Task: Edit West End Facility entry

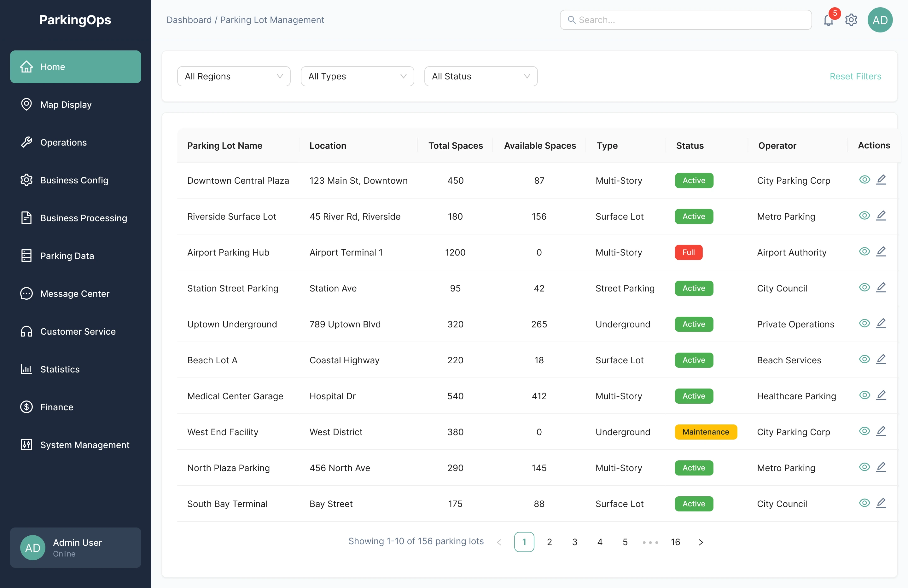Action: click(x=881, y=431)
